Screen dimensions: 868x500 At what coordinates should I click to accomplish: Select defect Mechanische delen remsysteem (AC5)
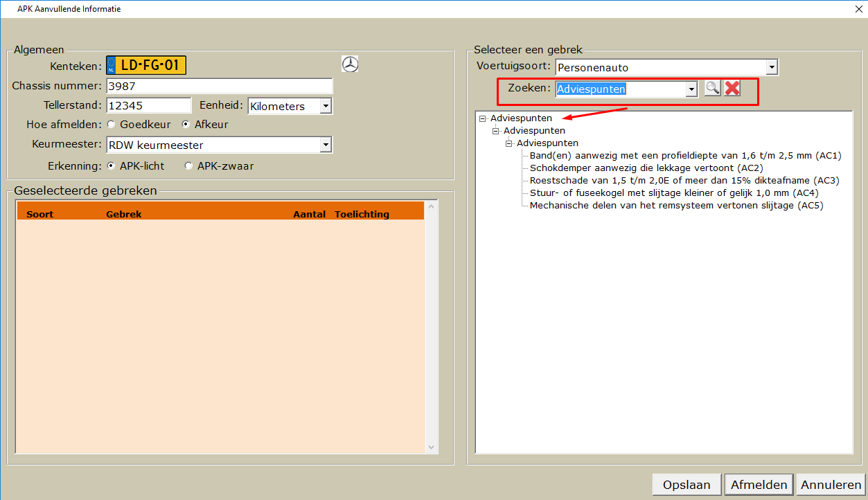[677, 206]
